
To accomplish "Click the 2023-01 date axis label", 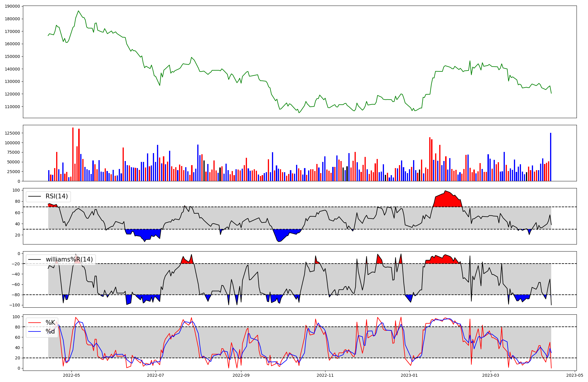I will 410,375.
